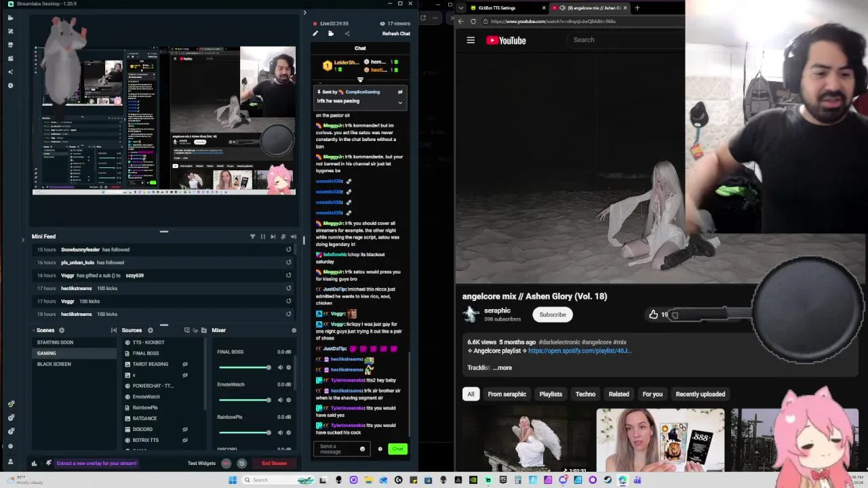Expand the YouTube description via ...more

pyautogui.click(x=502, y=367)
